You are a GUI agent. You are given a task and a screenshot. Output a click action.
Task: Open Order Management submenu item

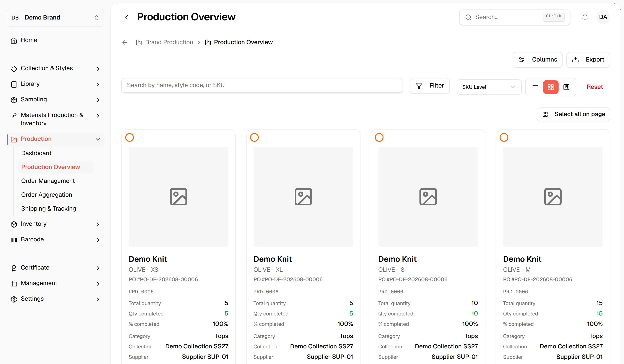tap(48, 181)
